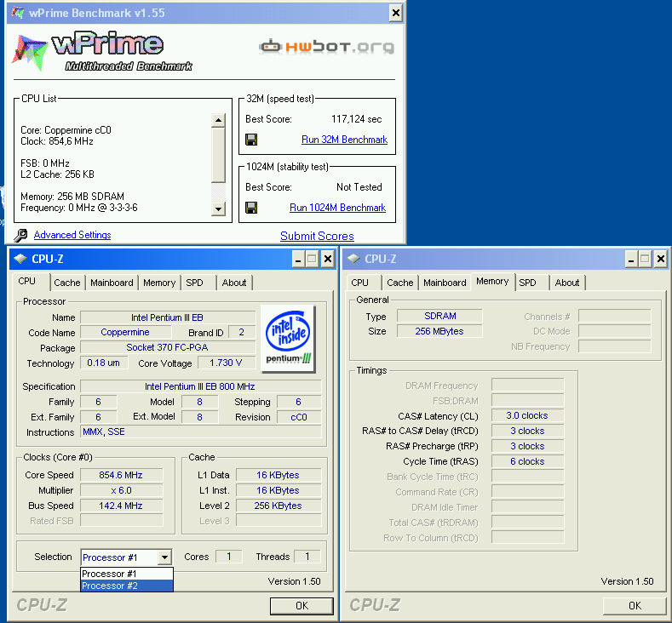Viewport: 672px width, 623px height.
Task: Click the Specification Intel Pentium III EB 800 MHz
Action: pyautogui.click(x=200, y=386)
